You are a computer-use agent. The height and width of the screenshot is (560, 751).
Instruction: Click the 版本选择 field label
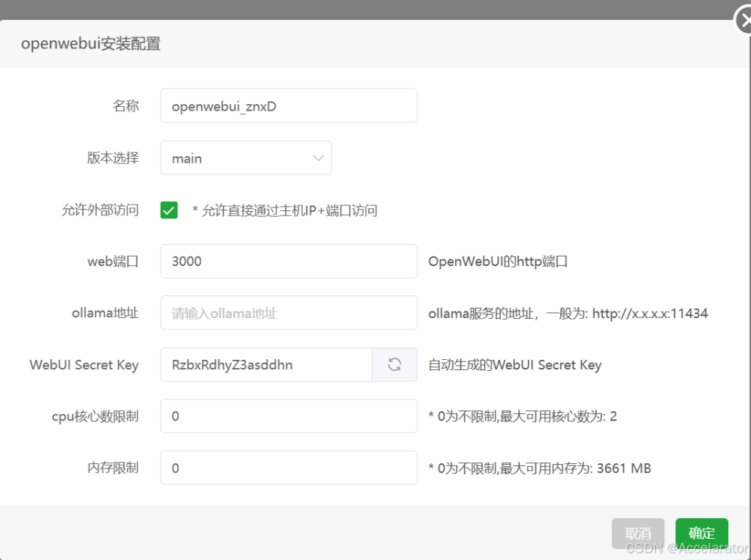112,158
